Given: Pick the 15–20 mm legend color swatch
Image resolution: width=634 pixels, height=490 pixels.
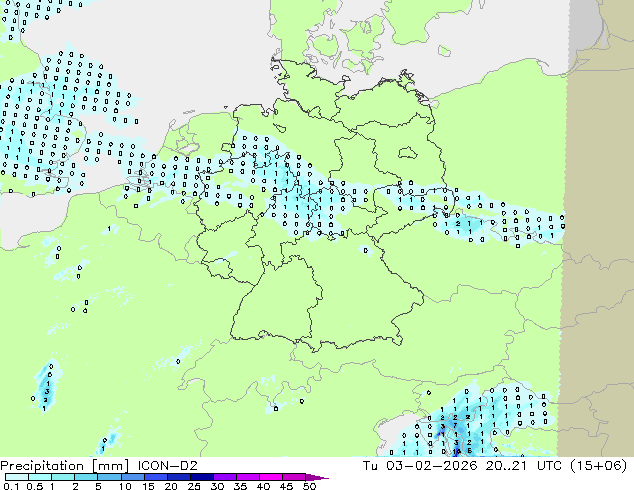Looking at the screenshot, I should pos(155,477).
